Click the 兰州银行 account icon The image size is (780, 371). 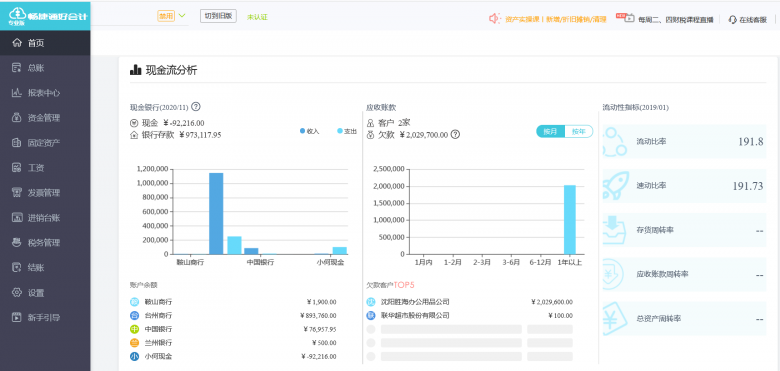134,343
